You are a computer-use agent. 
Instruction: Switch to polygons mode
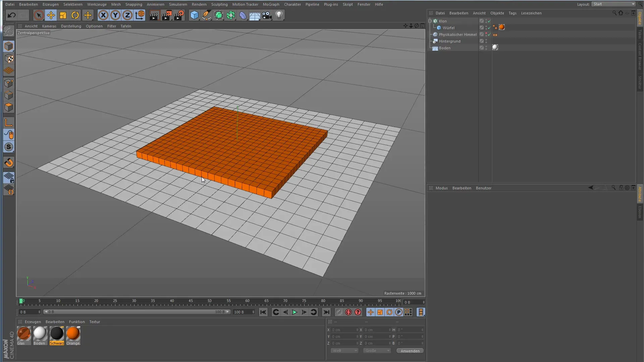[x=9, y=107]
